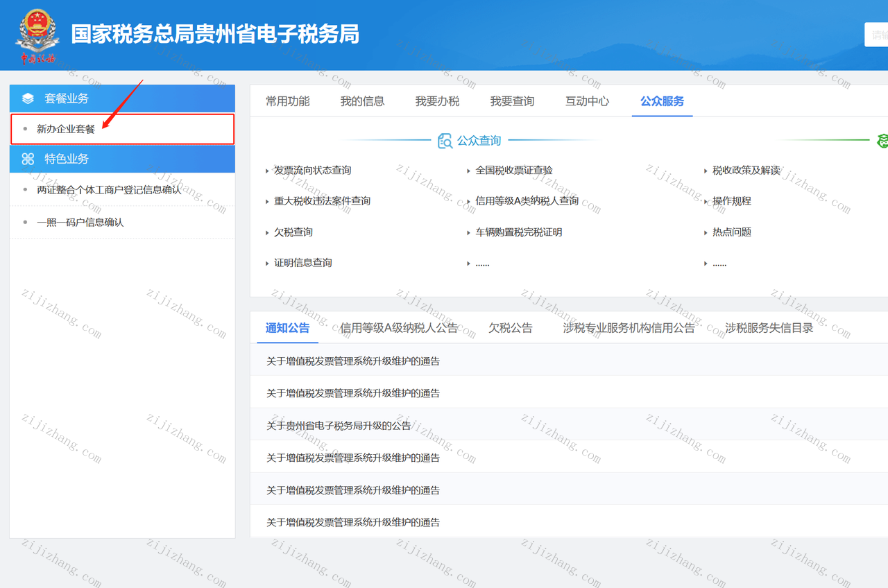Click the national tax emblem logo
Image resolution: width=888 pixels, height=588 pixels.
(x=37, y=36)
